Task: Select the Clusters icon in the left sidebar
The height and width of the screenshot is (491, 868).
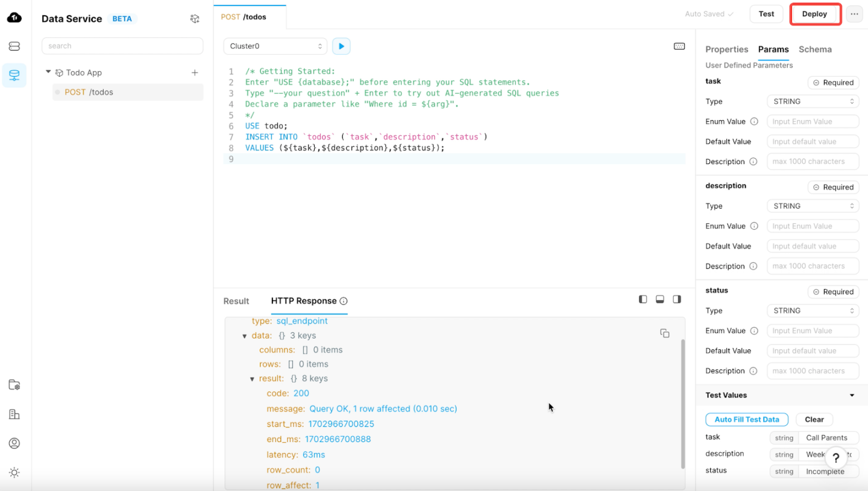Action: [14, 45]
